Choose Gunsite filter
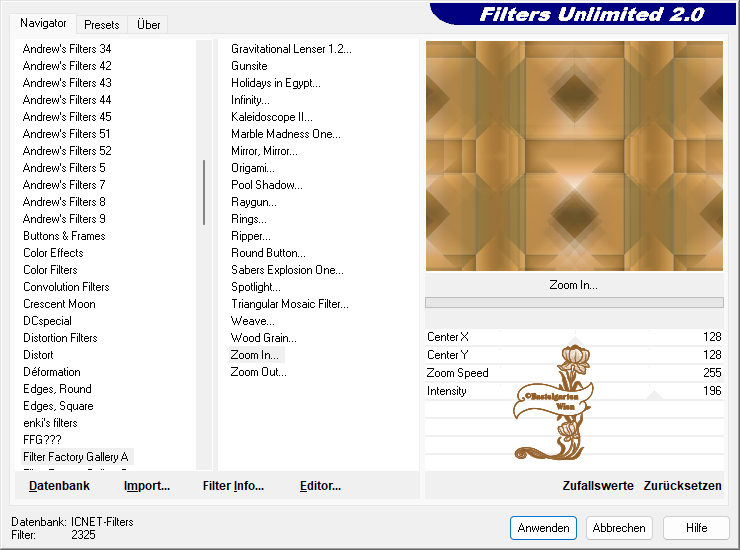The image size is (740, 550). coord(249,66)
